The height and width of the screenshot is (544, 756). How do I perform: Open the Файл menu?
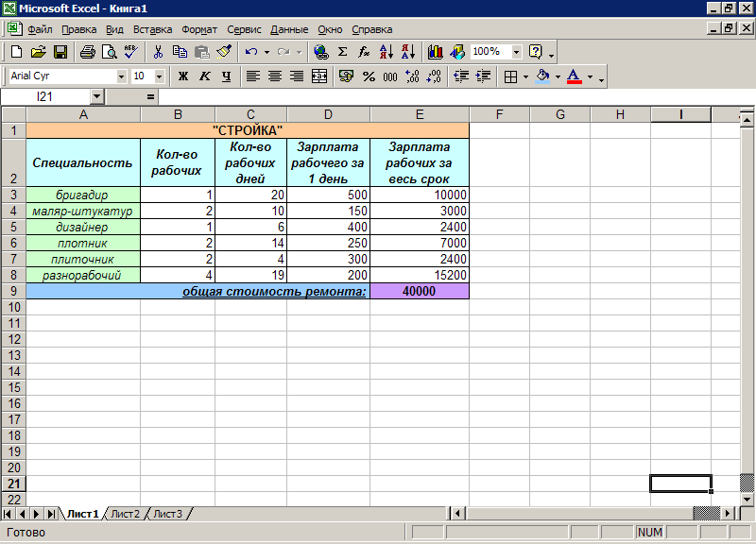(x=40, y=29)
